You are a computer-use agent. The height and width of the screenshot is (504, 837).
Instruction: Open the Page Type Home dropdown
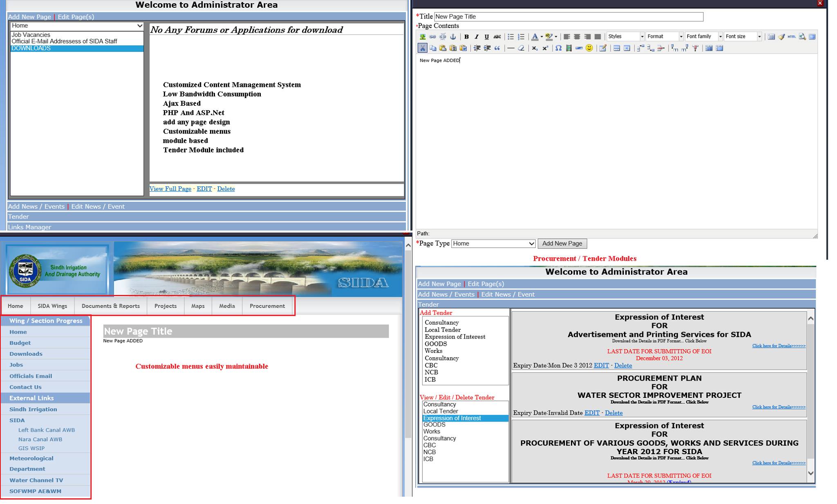click(493, 243)
